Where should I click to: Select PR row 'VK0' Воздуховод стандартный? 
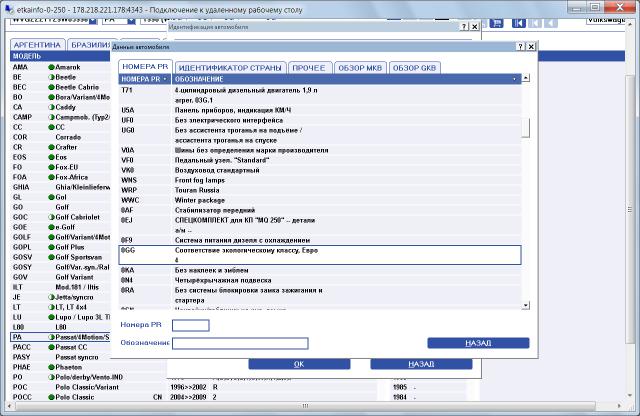pos(320,170)
